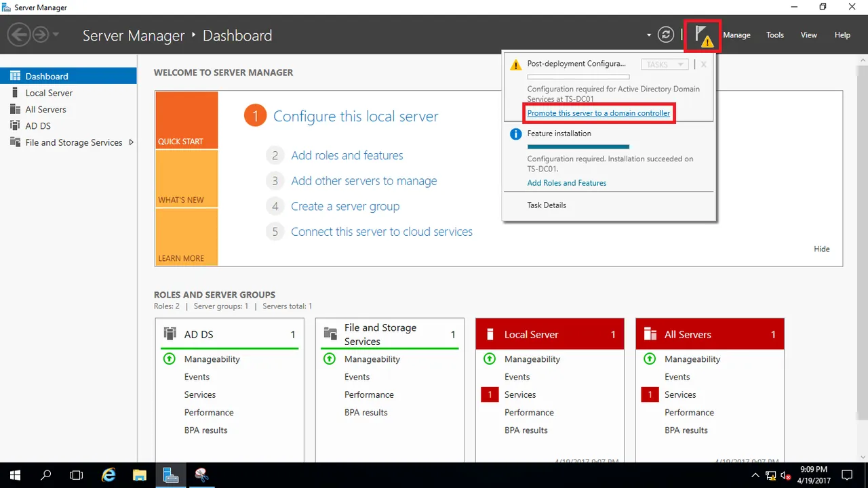This screenshot has width=868, height=488.
Task: Launch Internet Explorer from the taskbar
Action: (108, 475)
